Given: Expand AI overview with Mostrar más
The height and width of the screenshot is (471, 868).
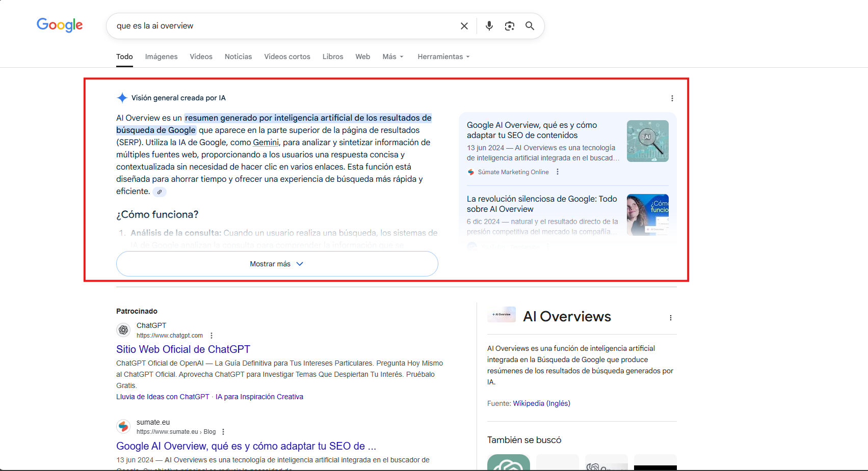Looking at the screenshot, I should [277, 264].
